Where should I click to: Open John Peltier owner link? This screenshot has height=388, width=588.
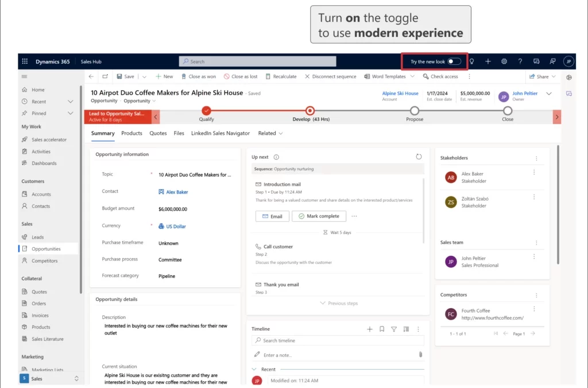tap(525, 94)
